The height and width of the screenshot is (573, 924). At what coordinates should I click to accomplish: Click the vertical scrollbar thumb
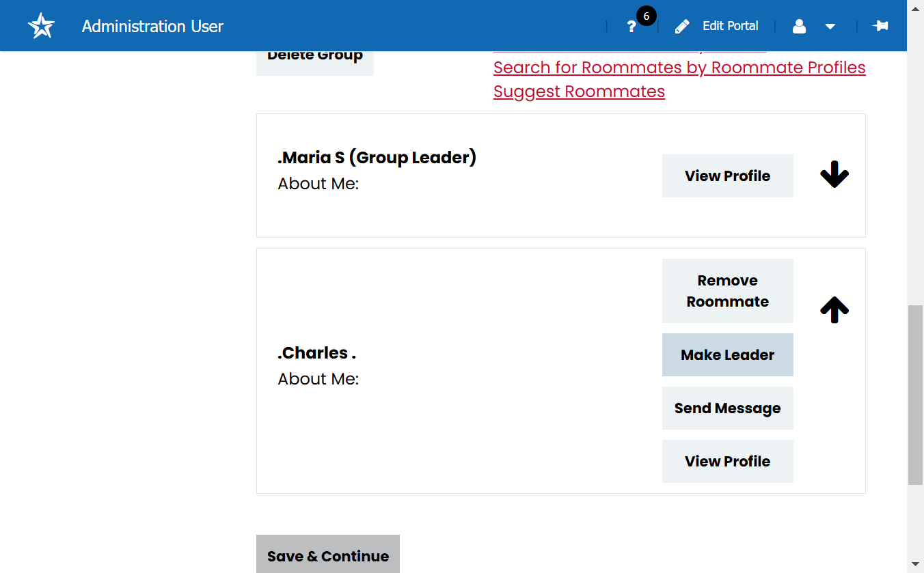coord(915,395)
